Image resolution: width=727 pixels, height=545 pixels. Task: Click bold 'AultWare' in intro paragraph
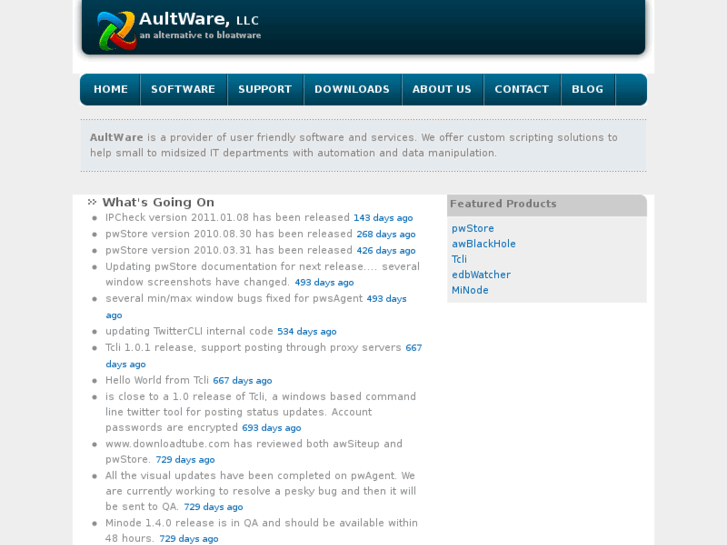pyautogui.click(x=116, y=137)
